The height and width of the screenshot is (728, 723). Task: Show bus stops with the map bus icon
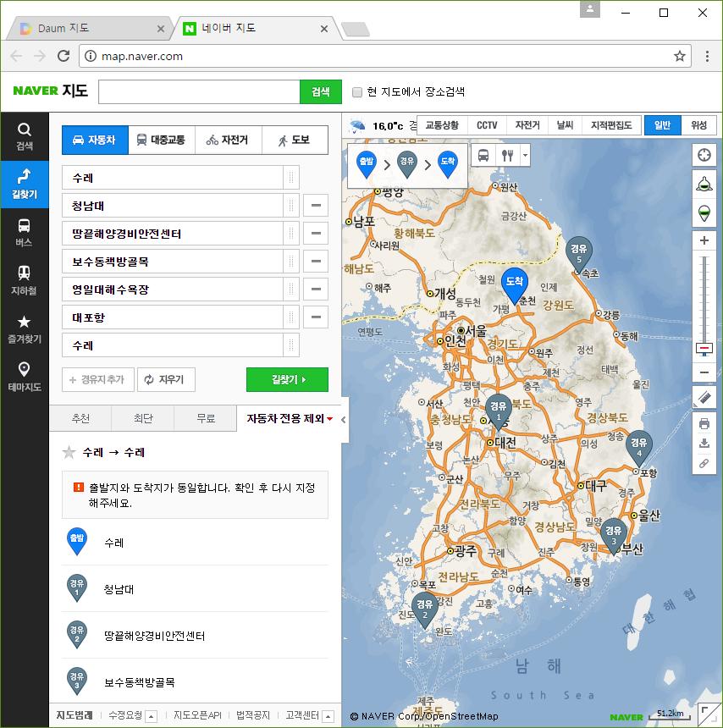[x=483, y=156]
